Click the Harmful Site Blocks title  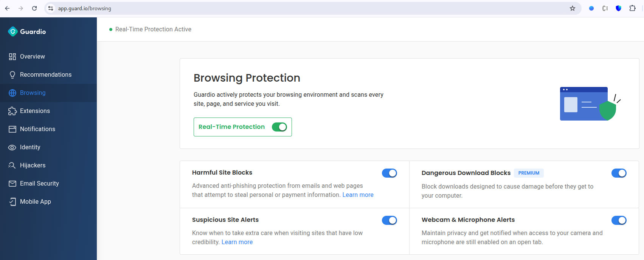[222, 173]
